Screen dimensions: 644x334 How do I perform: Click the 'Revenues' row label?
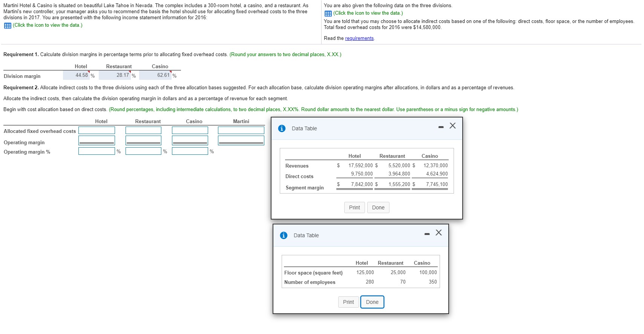pos(297,166)
